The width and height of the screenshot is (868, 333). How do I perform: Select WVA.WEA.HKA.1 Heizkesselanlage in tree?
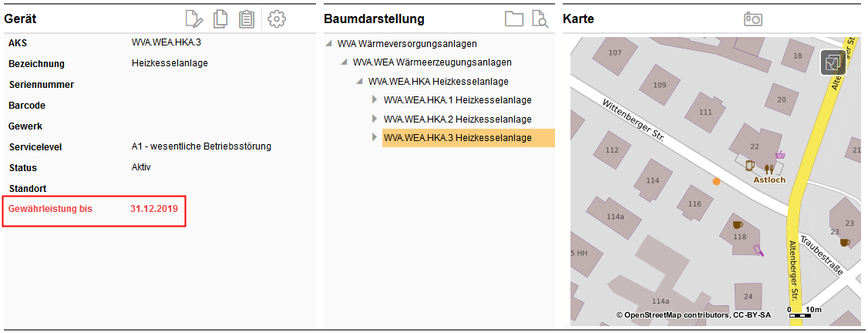pos(457,99)
